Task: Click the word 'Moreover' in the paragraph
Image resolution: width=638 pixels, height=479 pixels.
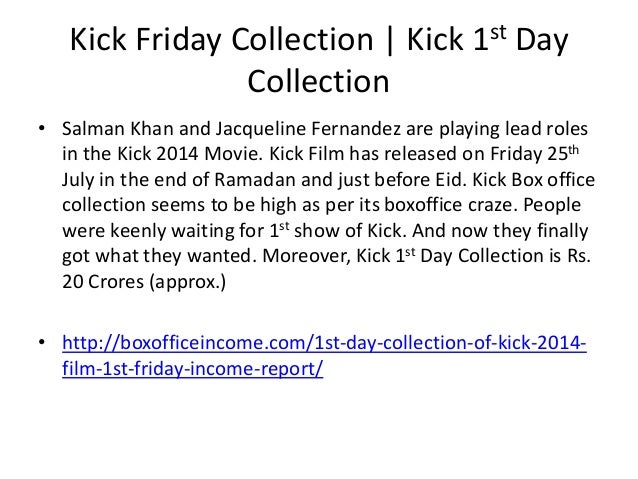Action: (296, 252)
